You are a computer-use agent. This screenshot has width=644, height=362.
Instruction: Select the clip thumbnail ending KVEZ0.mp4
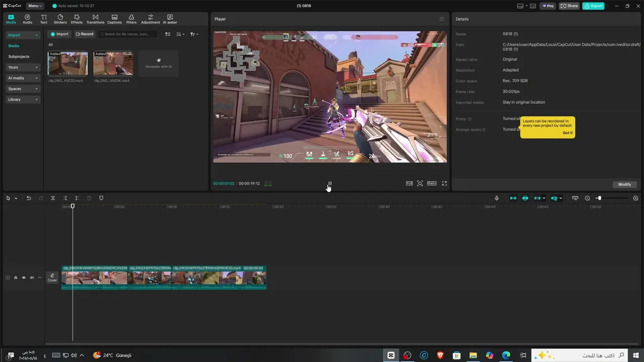coord(67,63)
